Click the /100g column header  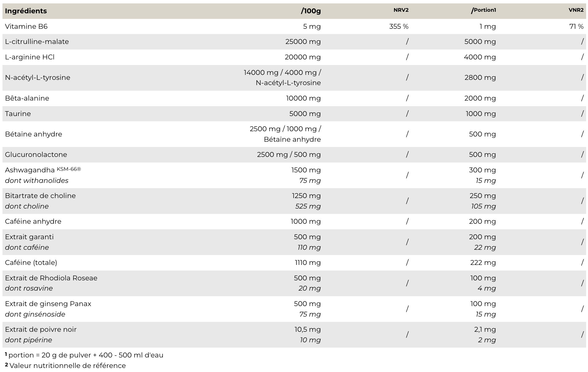[x=311, y=11]
